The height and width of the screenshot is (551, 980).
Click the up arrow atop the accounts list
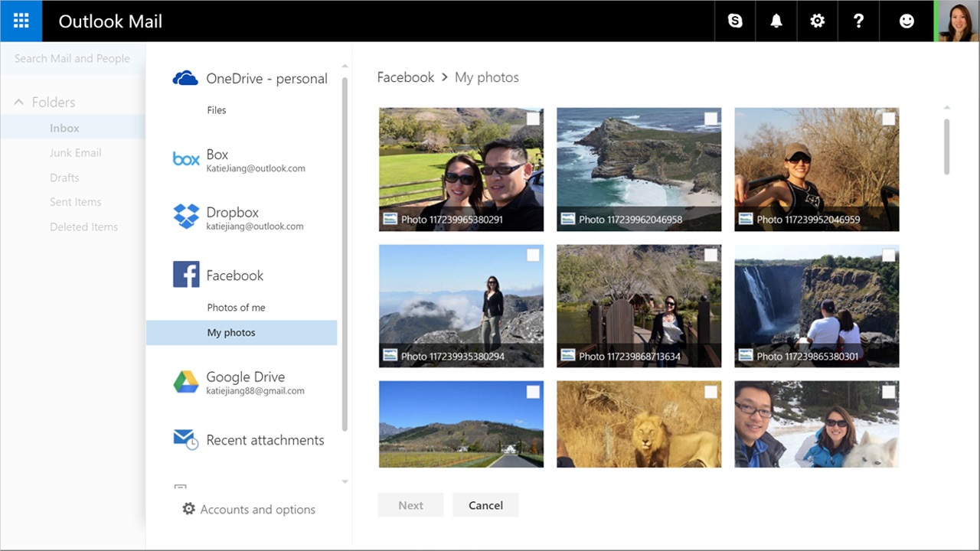[345, 65]
